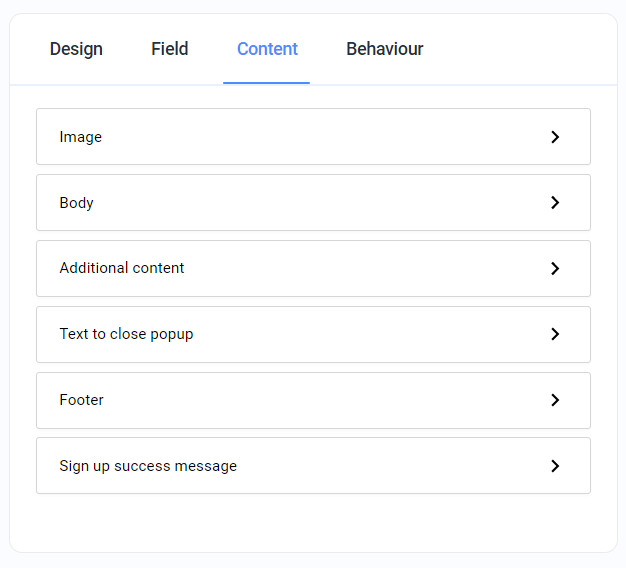The width and height of the screenshot is (626, 568).
Task: Open the Additional content section
Action: click(x=313, y=269)
